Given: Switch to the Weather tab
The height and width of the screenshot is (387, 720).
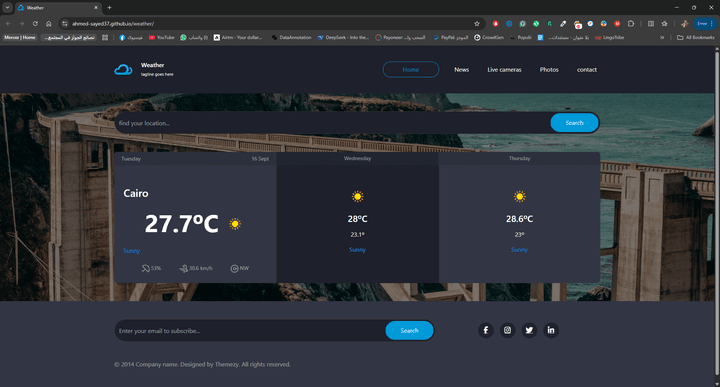Looking at the screenshot, I should point(57,7).
